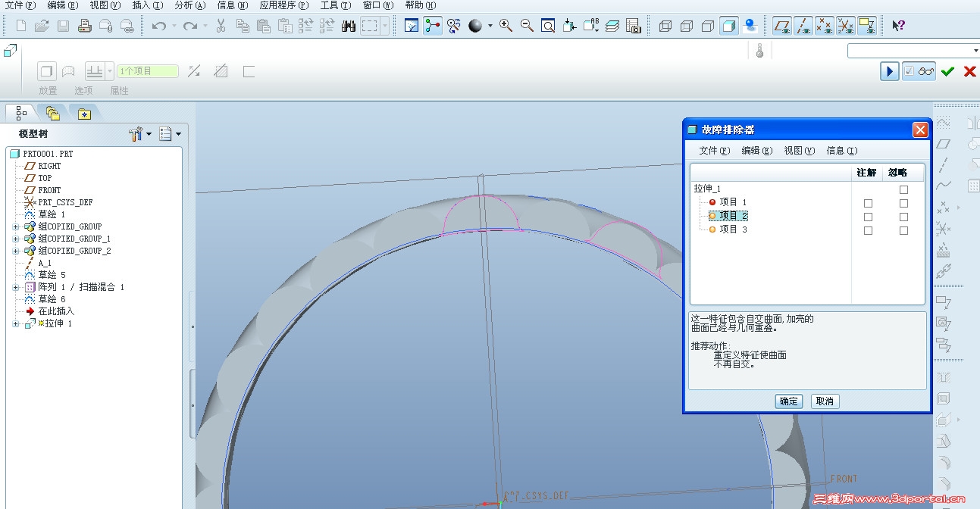Select 项目 3 in troubleshooter list
This screenshot has width=980, height=509.
733,230
